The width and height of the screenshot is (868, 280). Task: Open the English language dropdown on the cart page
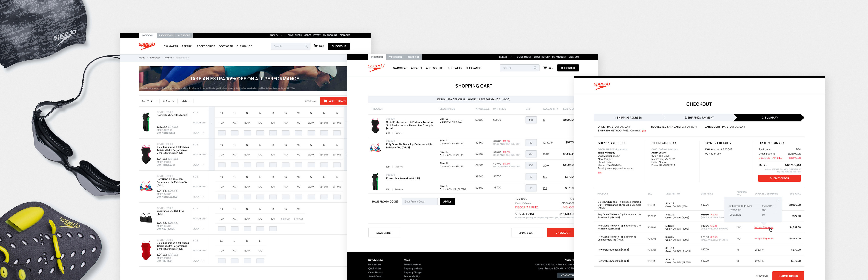tap(505, 57)
